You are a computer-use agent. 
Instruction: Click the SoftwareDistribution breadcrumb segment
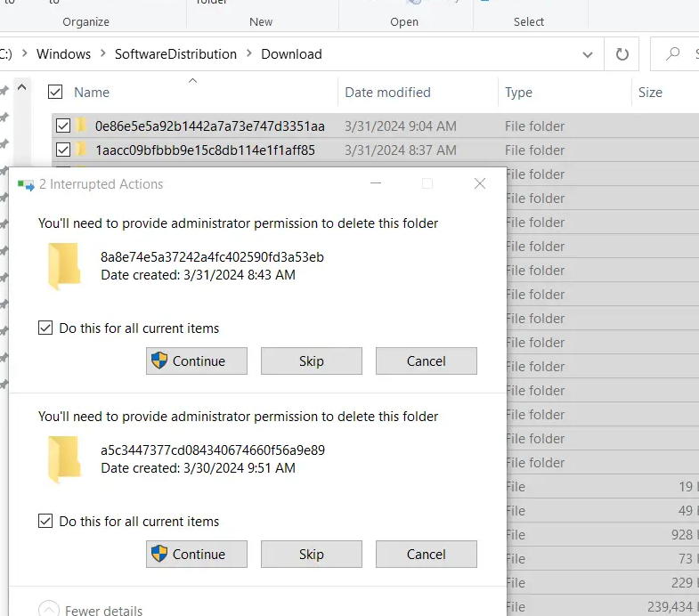point(175,54)
